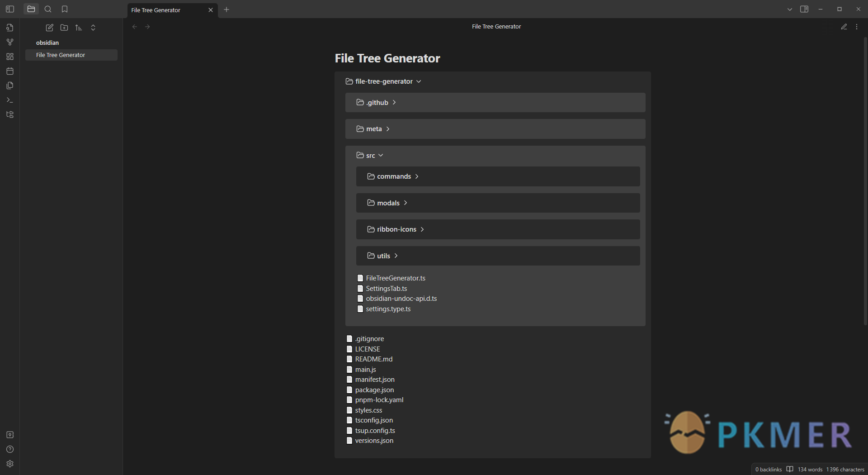Open the tab list dropdown arrow
The width and height of the screenshot is (868, 475).
click(790, 9)
